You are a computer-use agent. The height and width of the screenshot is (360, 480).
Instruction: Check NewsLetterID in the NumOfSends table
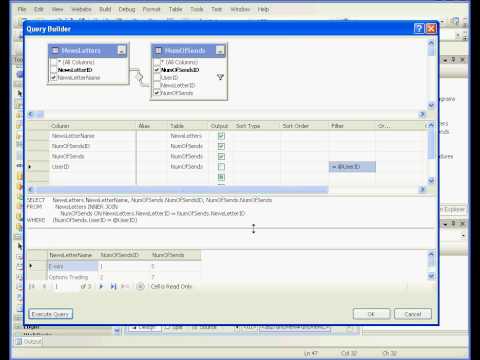(x=157, y=85)
